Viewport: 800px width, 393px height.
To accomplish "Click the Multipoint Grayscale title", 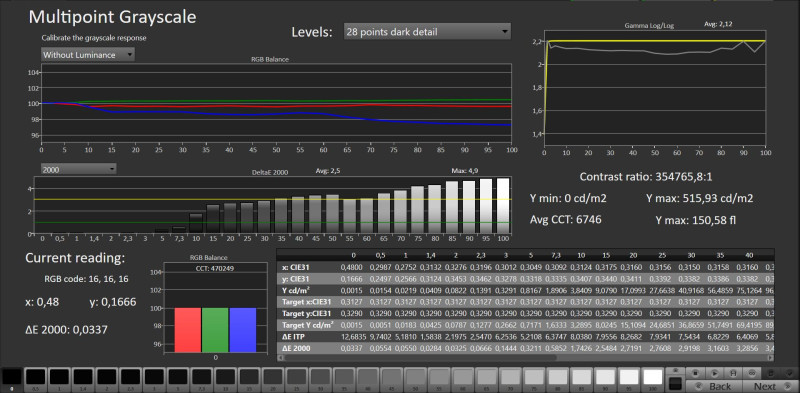I will (112, 17).
